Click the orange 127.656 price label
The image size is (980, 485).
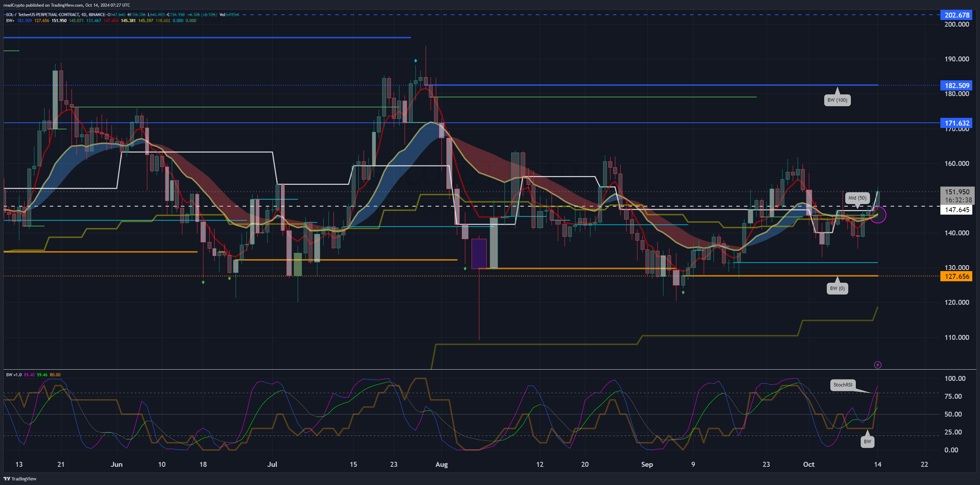(x=957, y=277)
